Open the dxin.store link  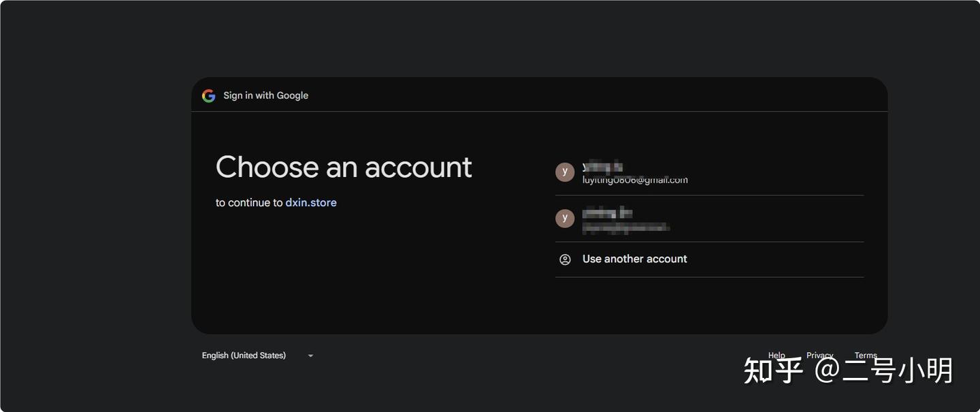click(311, 202)
